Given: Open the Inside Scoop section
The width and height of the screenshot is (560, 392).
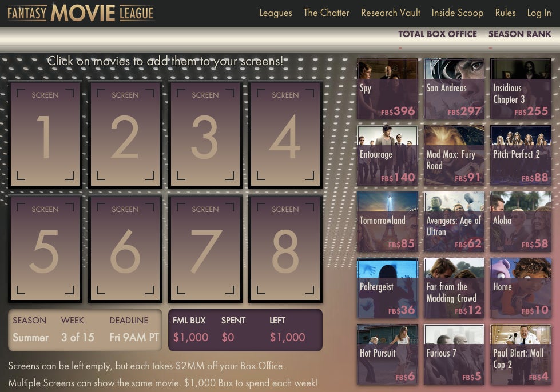Looking at the screenshot, I should click(x=458, y=13).
